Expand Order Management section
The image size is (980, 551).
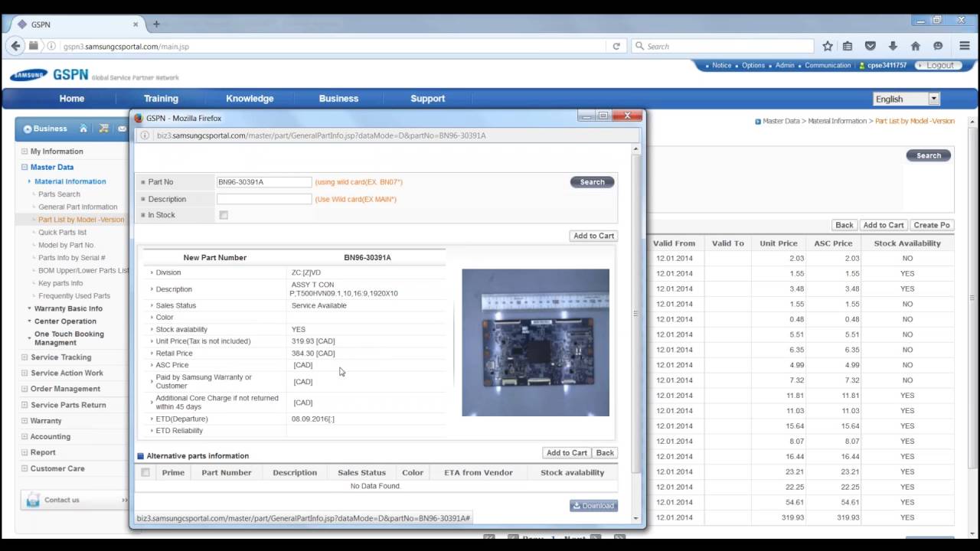pyautogui.click(x=24, y=389)
